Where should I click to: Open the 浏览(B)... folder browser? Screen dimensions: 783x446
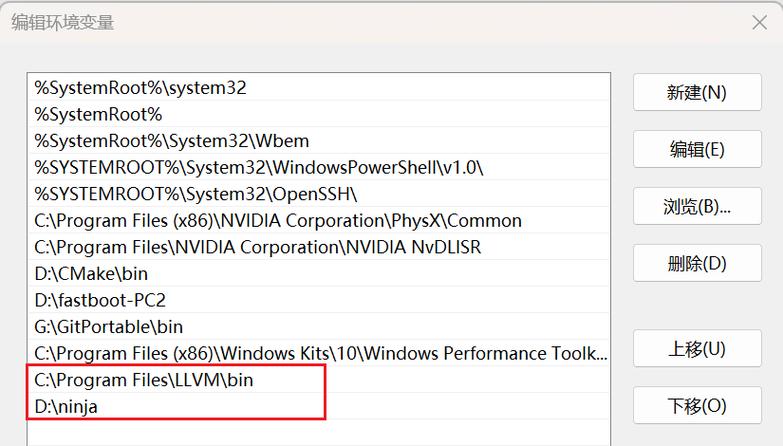tap(696, 207)
